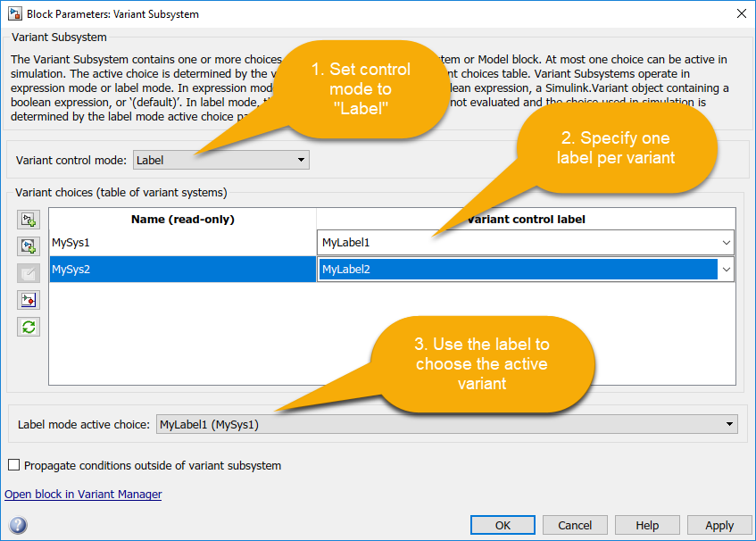756x541 pixels.
Task: Click the blue help question mark icon
Action: pyautogui.click(x=18, y=525)
